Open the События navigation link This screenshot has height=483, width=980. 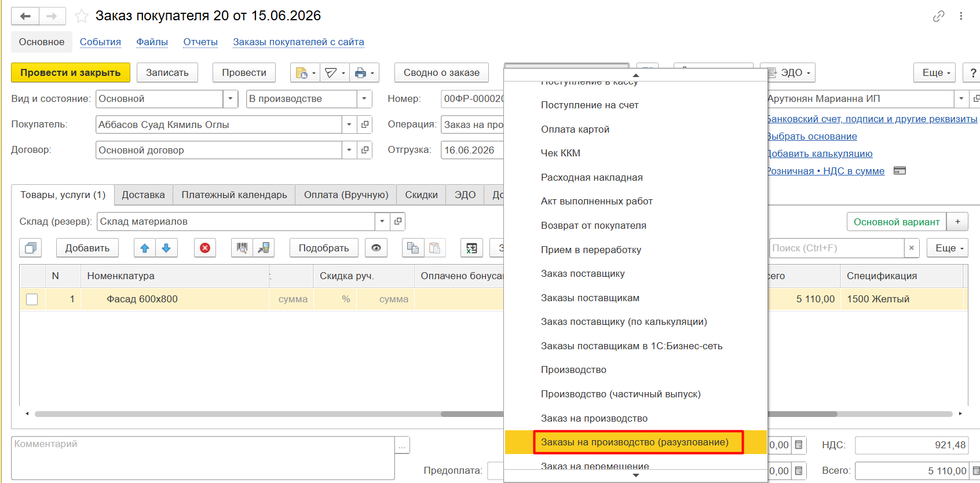tap(100, 42)
